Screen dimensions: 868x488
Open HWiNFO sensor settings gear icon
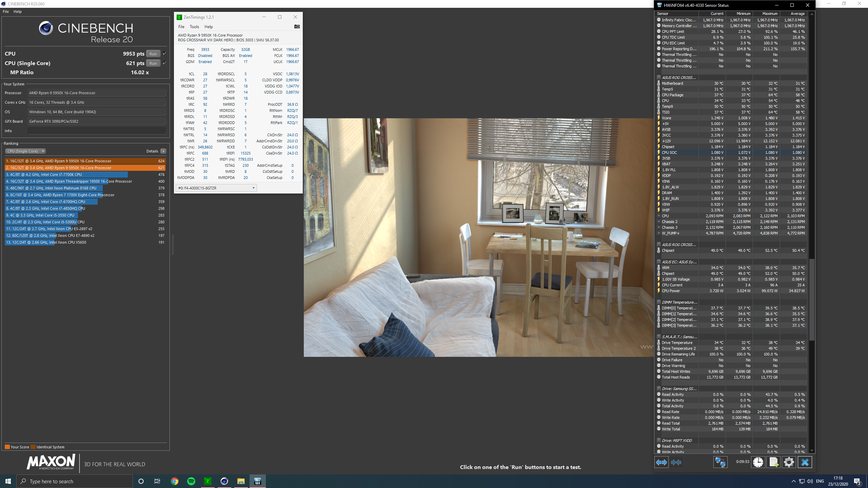[789, 462]
